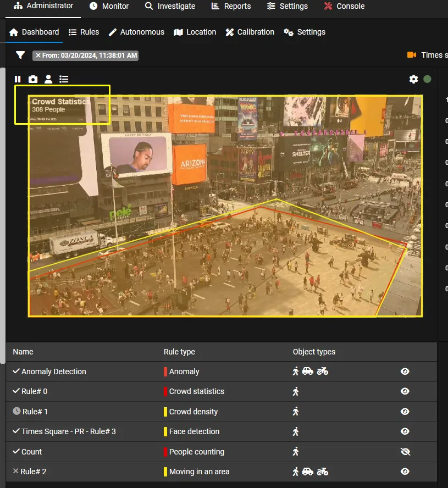
Task: Click the Moving in an area rule type
Action: point(199,472)
